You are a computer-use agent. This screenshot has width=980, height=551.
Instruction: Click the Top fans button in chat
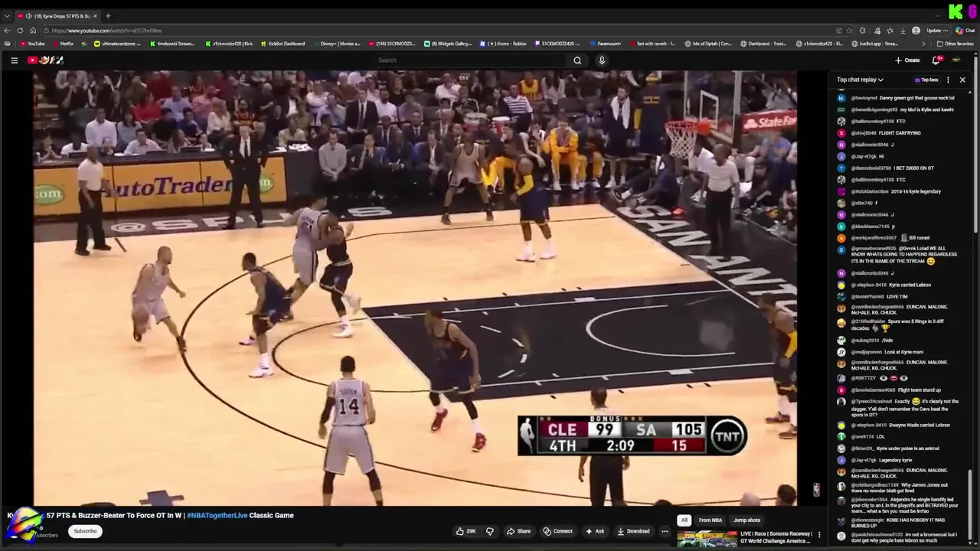point(926,80)
